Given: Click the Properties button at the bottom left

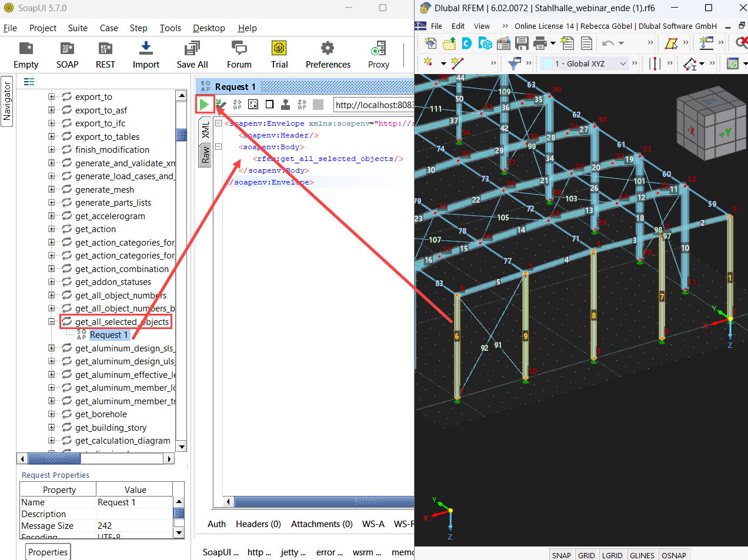Looking at the screenshot, I should coord(48,552).
